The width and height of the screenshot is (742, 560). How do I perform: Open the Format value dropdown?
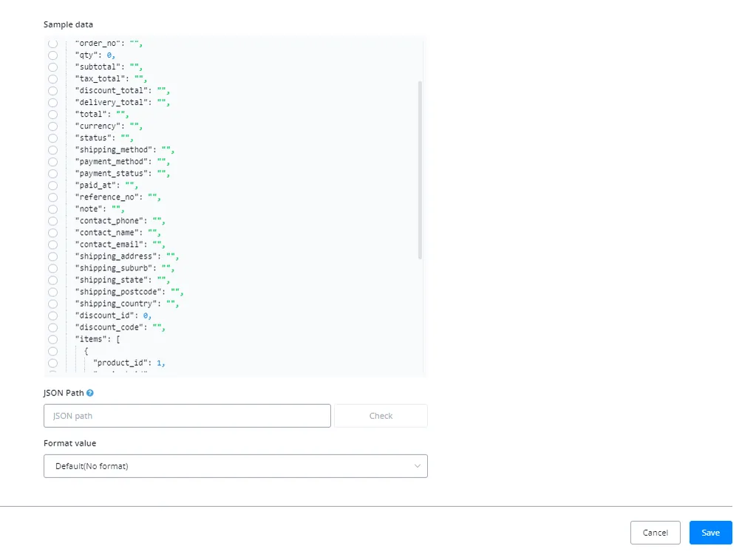235,466
